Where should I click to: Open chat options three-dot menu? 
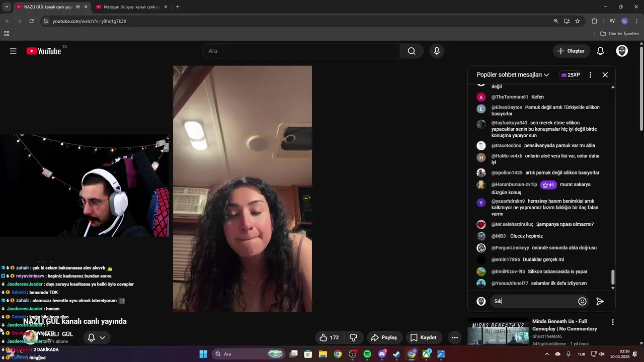coord(590,74)
